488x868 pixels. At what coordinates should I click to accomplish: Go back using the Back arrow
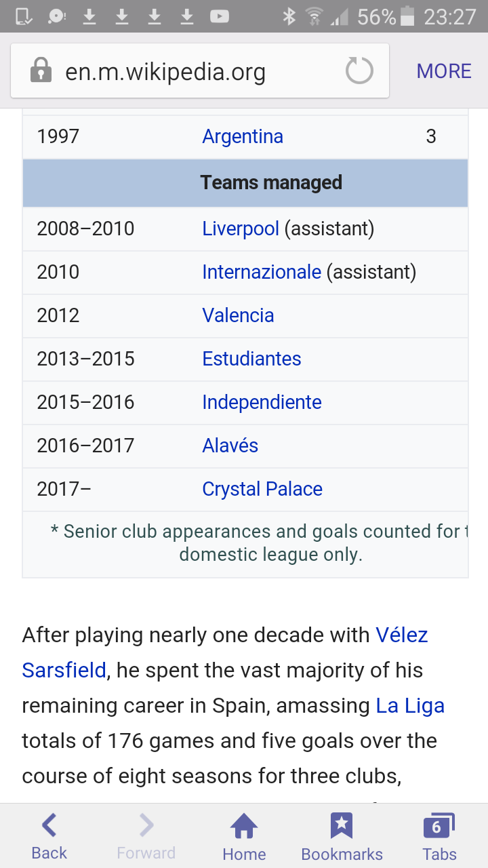coord(49,827)
